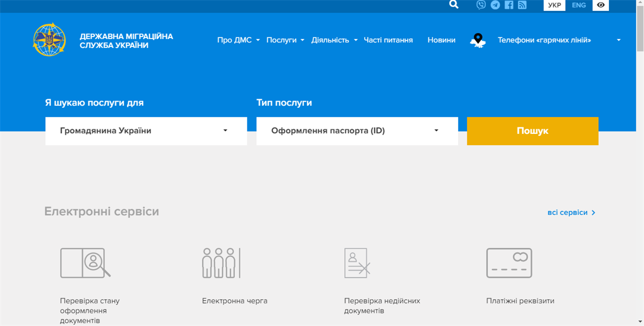Click the RSS feed icon
The image size is (644, 326).
click(x=522, y=5)
